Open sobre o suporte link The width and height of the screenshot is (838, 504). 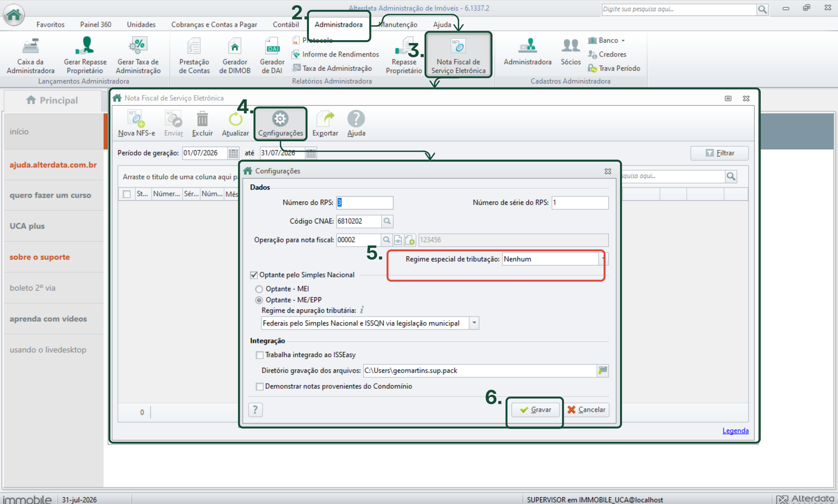tap(39, 257)
